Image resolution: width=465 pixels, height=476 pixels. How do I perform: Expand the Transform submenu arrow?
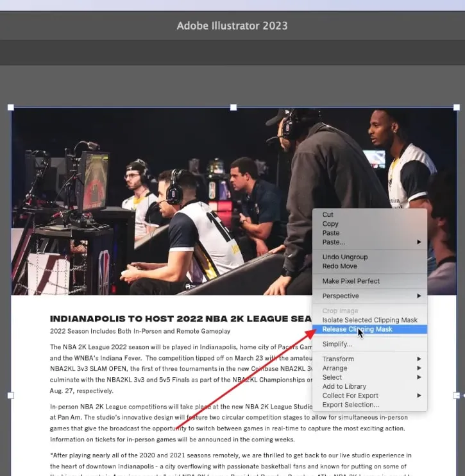(419, 359)
